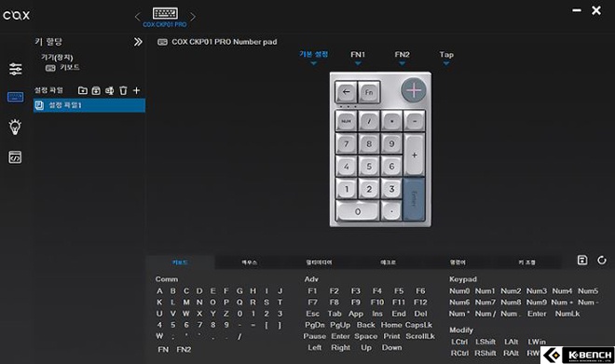Select the keyboard key-assignment sidebar icon

(x=15, y=97)
